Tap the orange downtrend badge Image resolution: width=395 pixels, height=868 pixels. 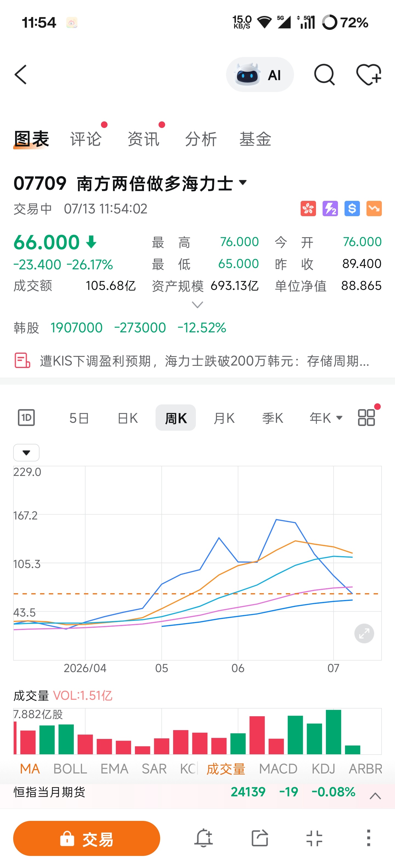click(374, 209)
